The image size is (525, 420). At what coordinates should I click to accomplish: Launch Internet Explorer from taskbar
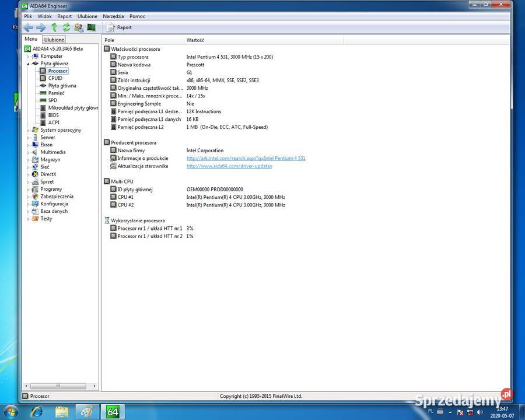(37, 412)
